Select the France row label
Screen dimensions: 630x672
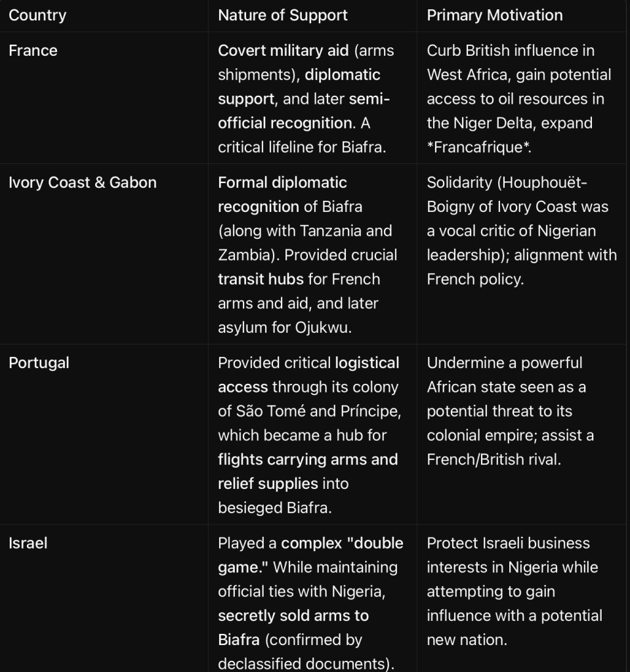pyautogui.click(x=33, y=51)
